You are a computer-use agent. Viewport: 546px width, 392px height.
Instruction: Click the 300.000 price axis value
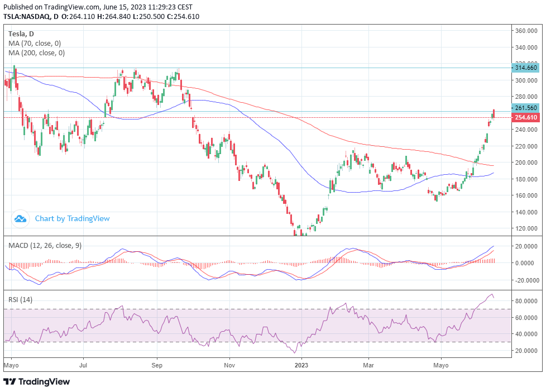pos(526,80)
